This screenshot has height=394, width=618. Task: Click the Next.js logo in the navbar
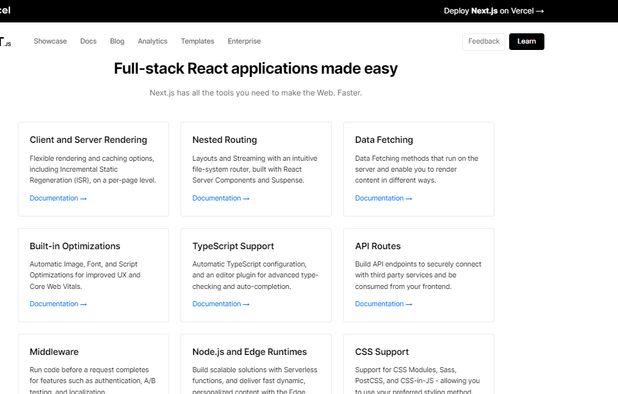[x=5, y=41]
